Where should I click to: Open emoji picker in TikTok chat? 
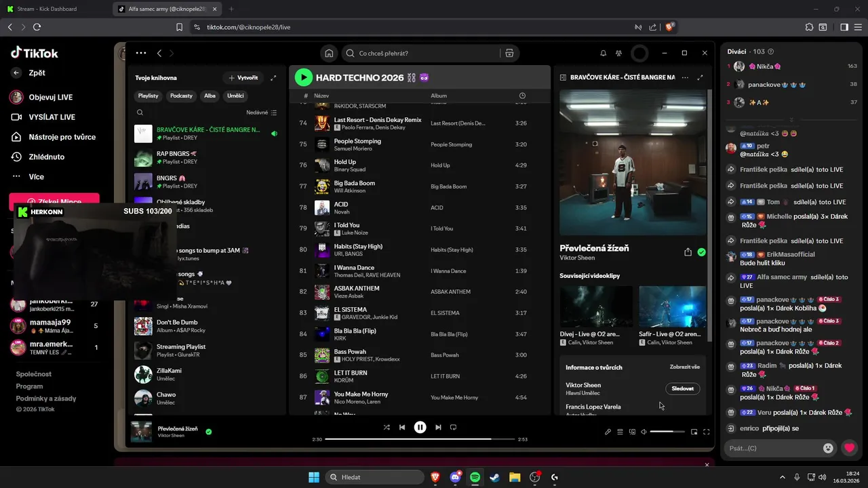point(828,448)
